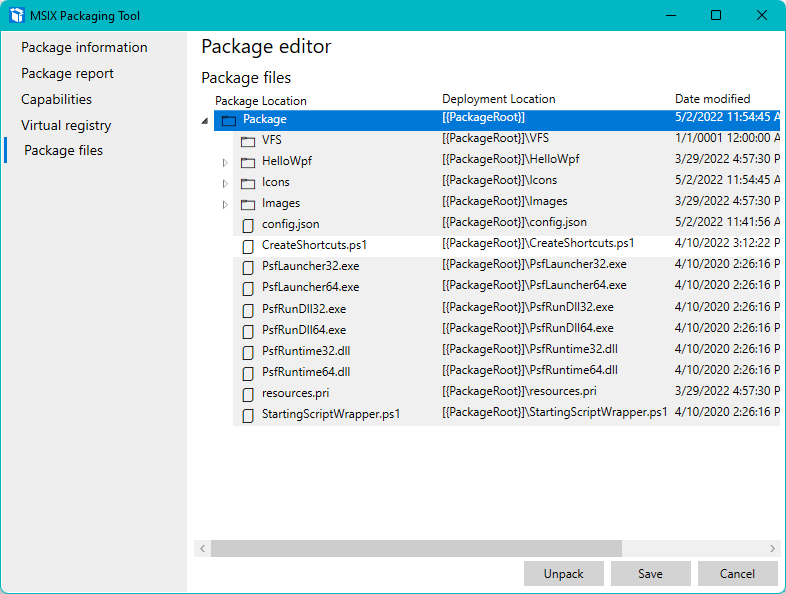Select the PsfLauncher64.exe file name

(310, 287)
